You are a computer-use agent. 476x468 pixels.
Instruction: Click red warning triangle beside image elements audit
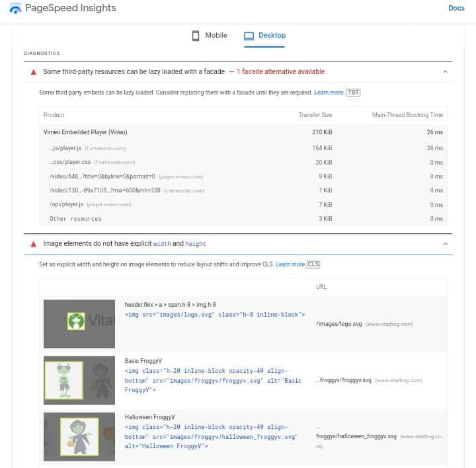pyautogui.click(x=34, y=244)
